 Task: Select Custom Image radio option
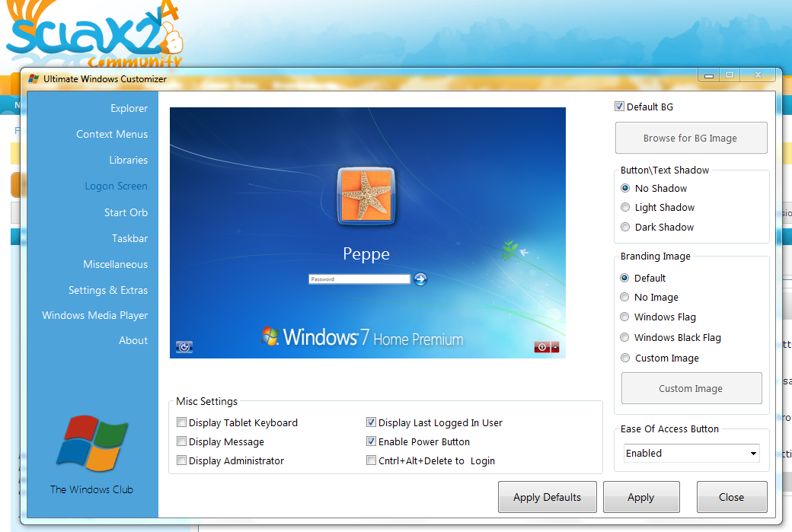click(625, 358)
